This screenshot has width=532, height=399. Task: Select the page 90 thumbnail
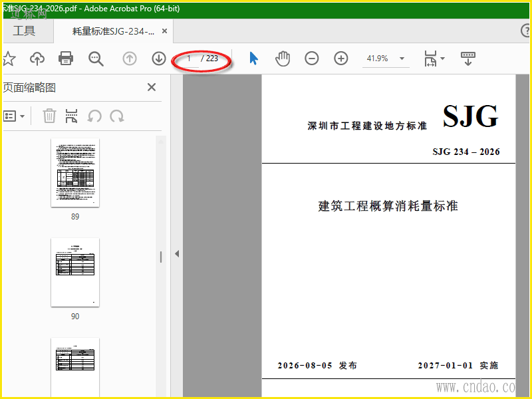75,272
